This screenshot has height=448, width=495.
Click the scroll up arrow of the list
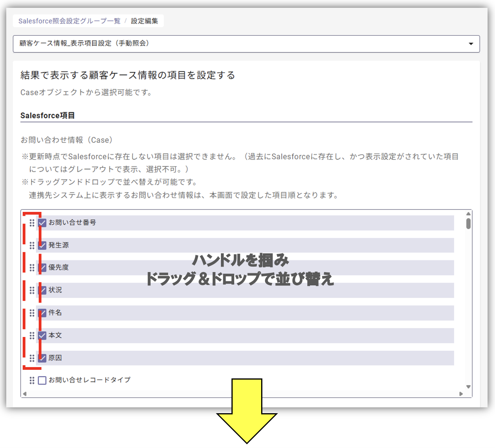468,214
